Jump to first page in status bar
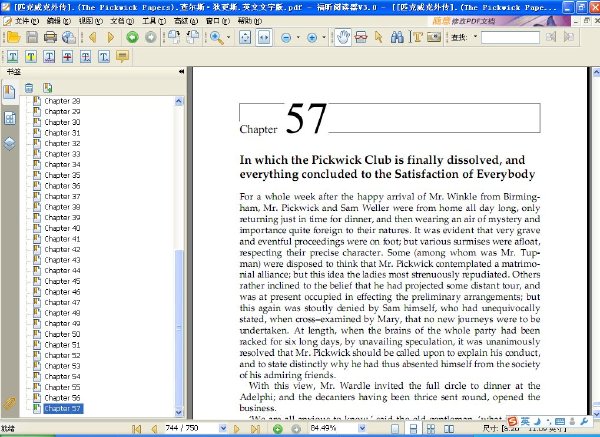Viewport: 600px width, 437px height. coord(136,429)
